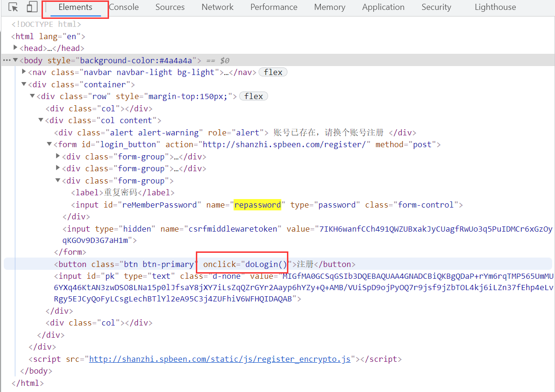Select the html lang="en" line
This screenshot has height=392, width=555.
point(48,36)
